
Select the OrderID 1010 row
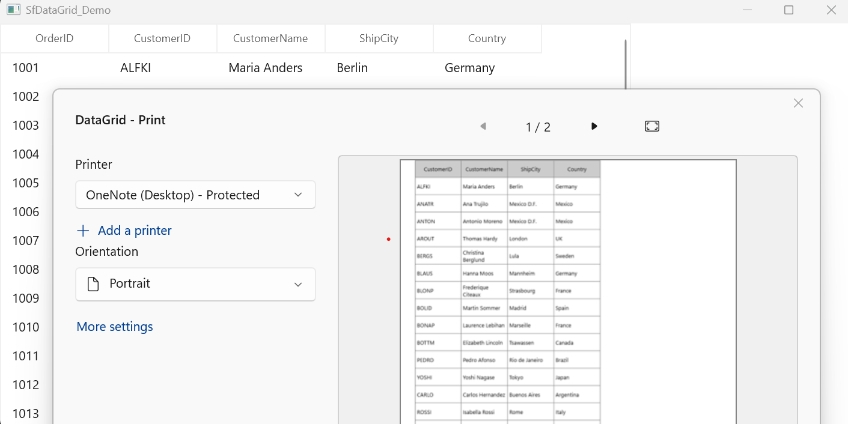[x=25, y=327]
